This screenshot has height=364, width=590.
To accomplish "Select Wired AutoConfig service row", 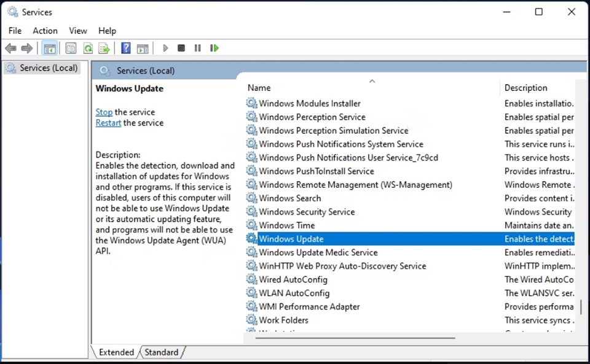I will pyautogui.click(x=293, y=279).
